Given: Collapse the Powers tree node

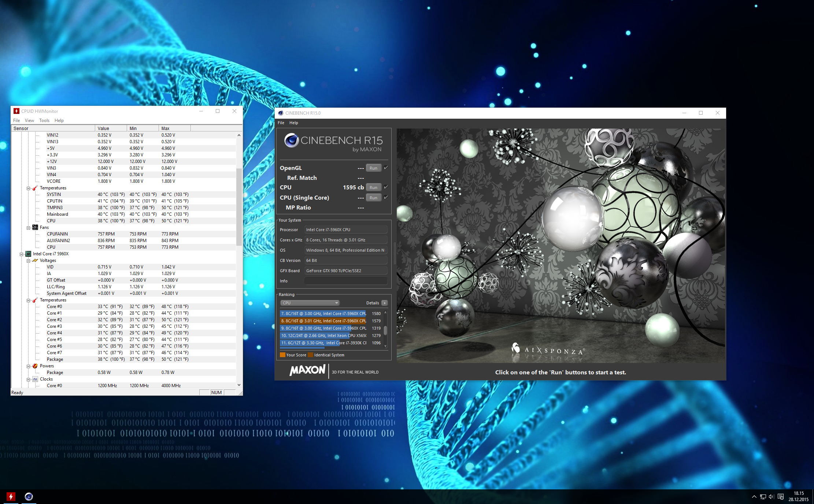Looking at the screenshot, I should (x=28, y=366).
